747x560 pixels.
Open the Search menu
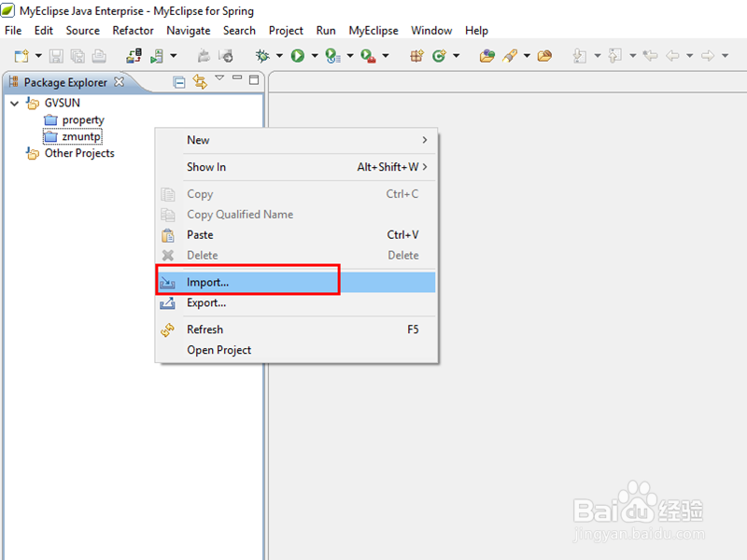239,31
